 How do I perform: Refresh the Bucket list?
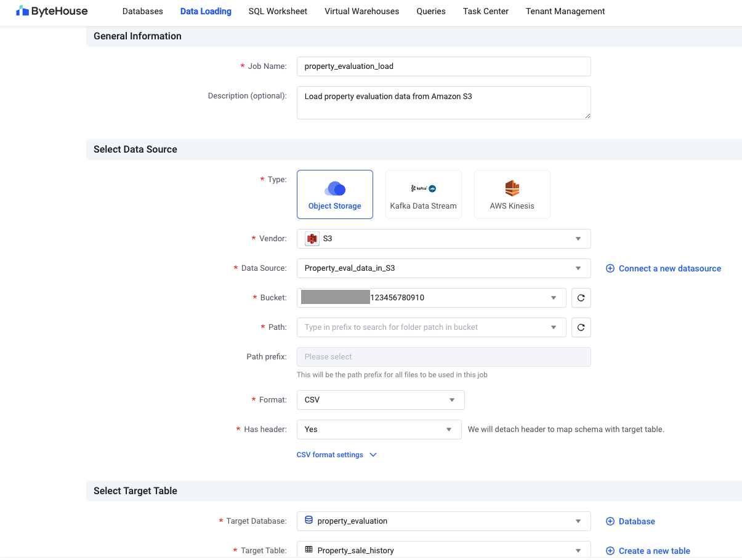tap(581, 298)
